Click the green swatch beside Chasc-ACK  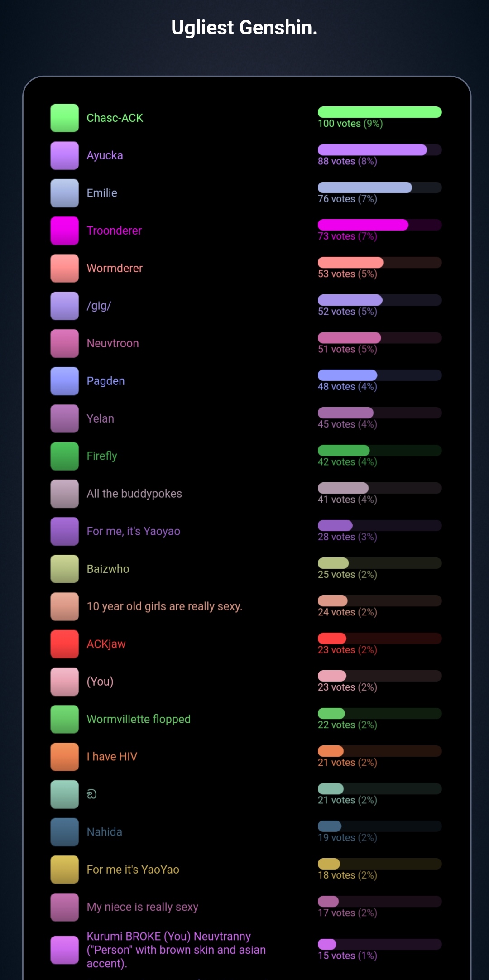coord(64,118)
